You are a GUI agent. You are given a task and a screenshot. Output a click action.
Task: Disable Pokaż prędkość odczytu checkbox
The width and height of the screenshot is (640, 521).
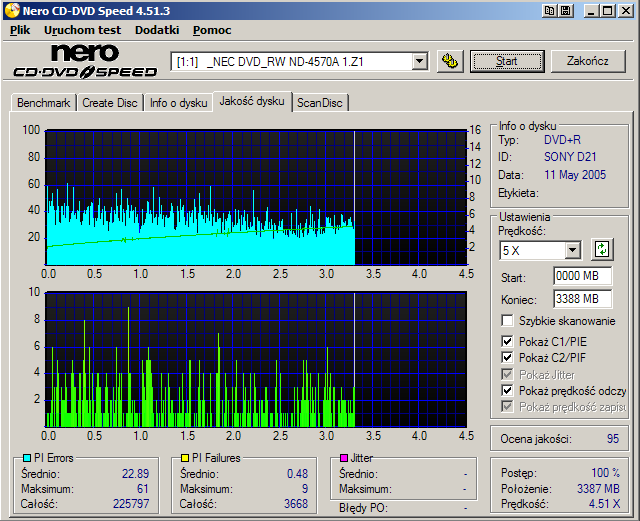click(x=507, y=390)
